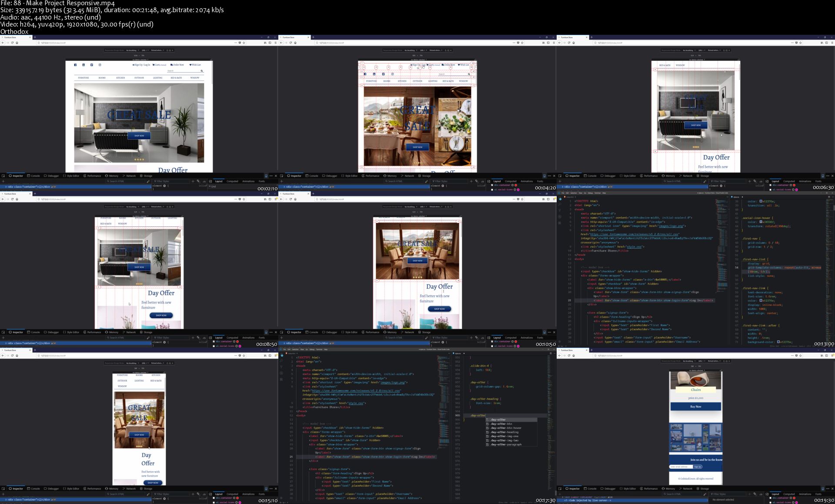Click color swatch on CSS line 38, 00:13:00 frame

pyautogui.click(x=761, y=201)
